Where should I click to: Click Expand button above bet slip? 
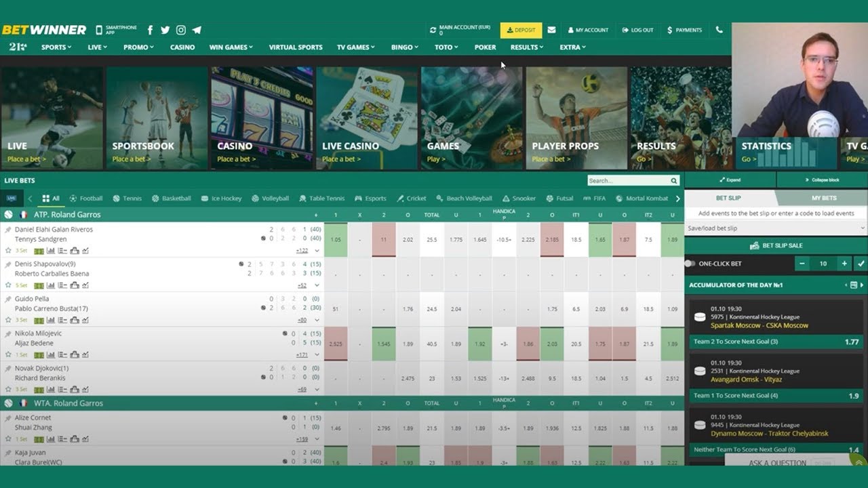pos(730,180)
